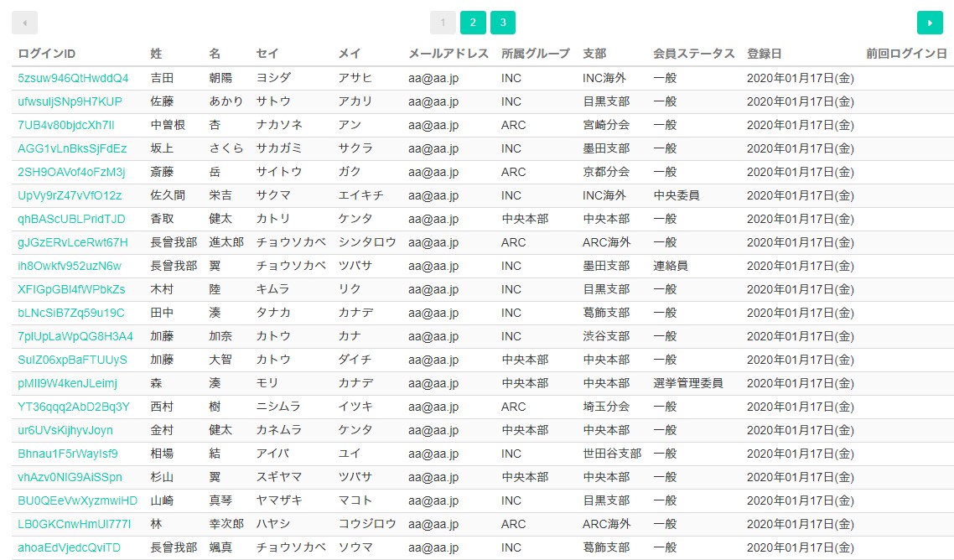Open login ID Bhnau1F5rWayIsf9
This screenshot has width=954, height=560.
(x=68, y=454)
